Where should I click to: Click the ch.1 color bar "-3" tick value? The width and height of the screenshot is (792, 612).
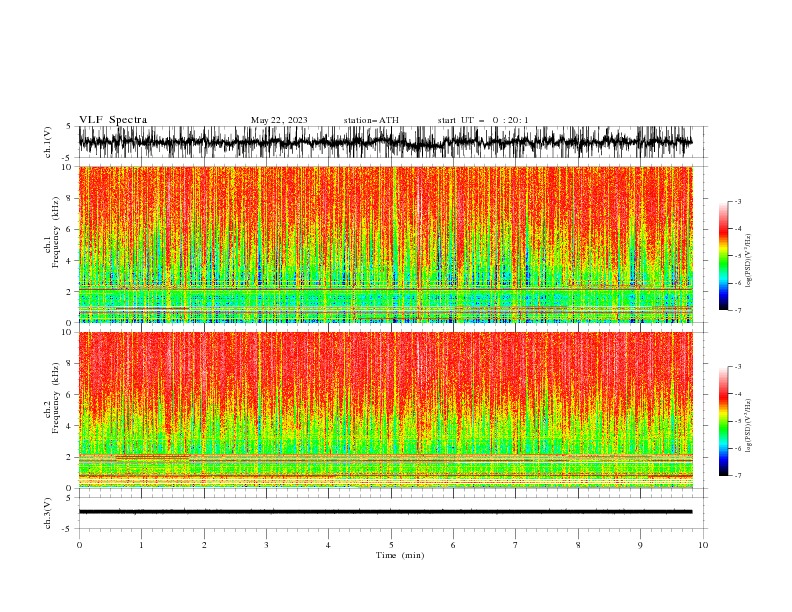pyautogui.click(x=737, y=201)
